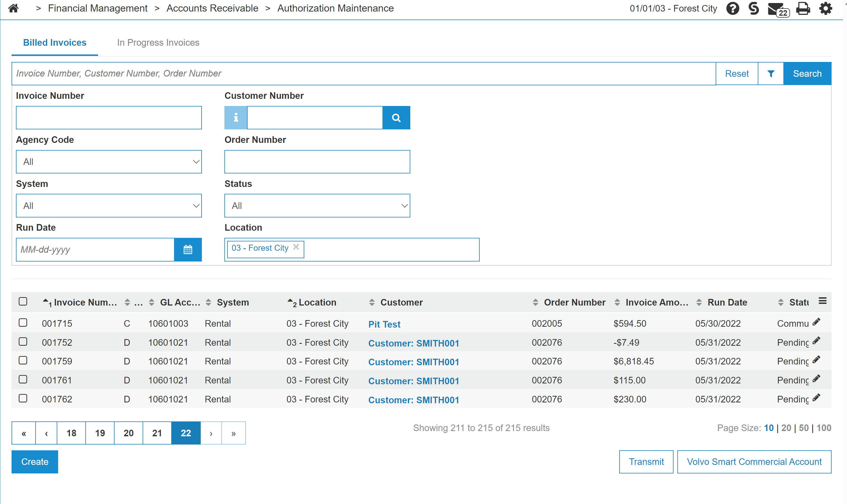
Task: Open the help question mark icon
Action: click(x=732, y=8)
